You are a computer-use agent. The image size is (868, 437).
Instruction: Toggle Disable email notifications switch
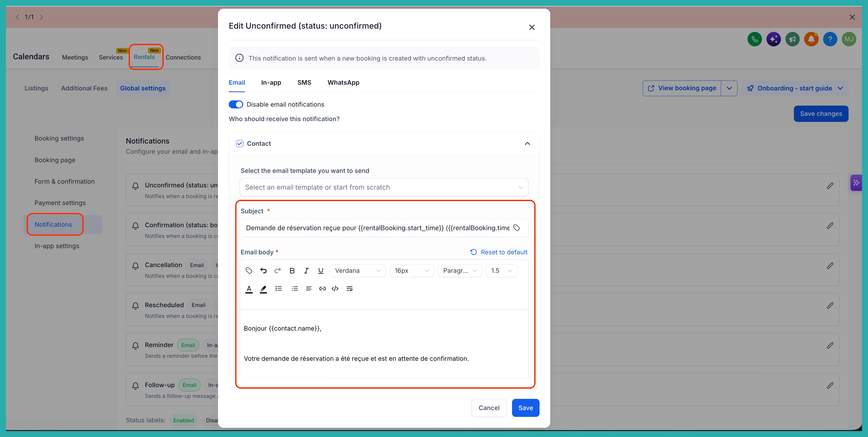coord(236,104)
